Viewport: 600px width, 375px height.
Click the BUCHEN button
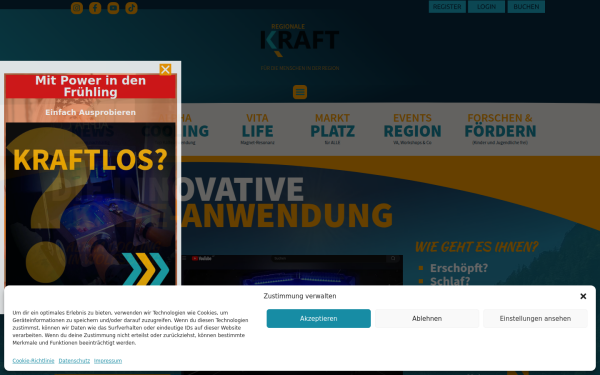coord(526,7)
